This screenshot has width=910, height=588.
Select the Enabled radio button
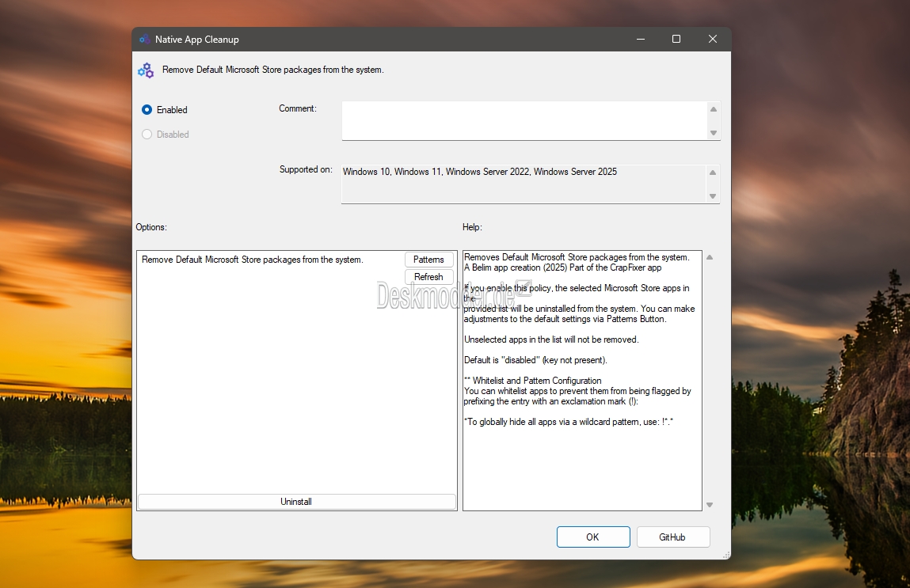[147, 109]
